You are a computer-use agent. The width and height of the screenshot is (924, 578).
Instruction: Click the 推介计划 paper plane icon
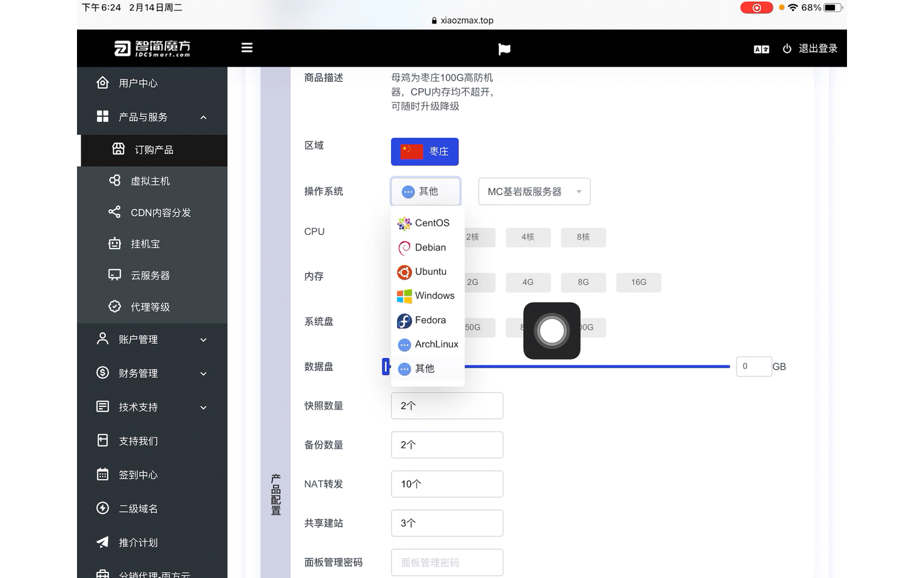coord(103,542)
